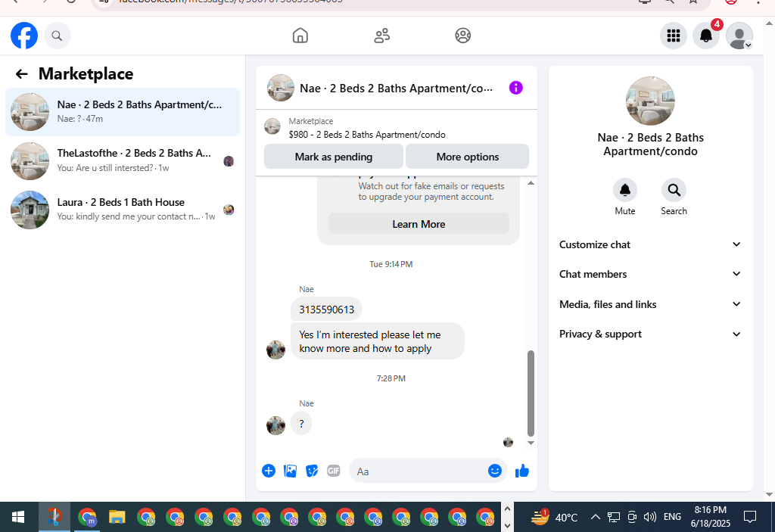This screenshot has height=532, width=775.
Task: Click the ENG language indicator
Action: [672, 517]
